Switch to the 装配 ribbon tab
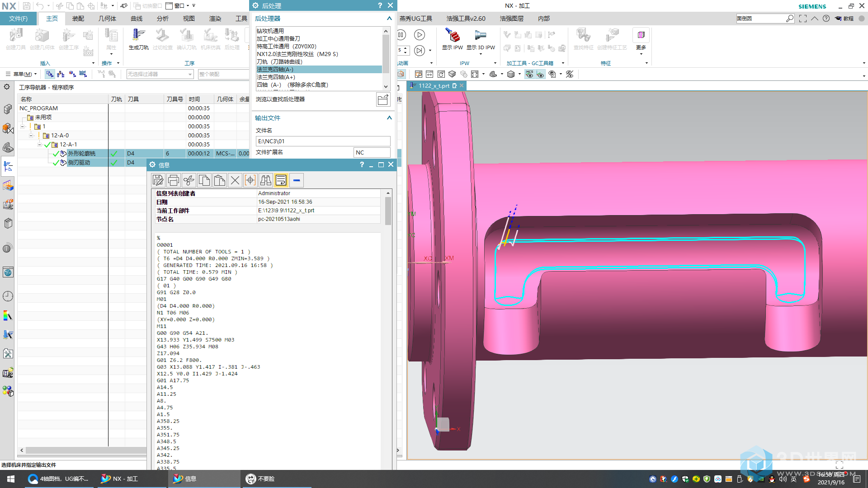 [78, 19]
